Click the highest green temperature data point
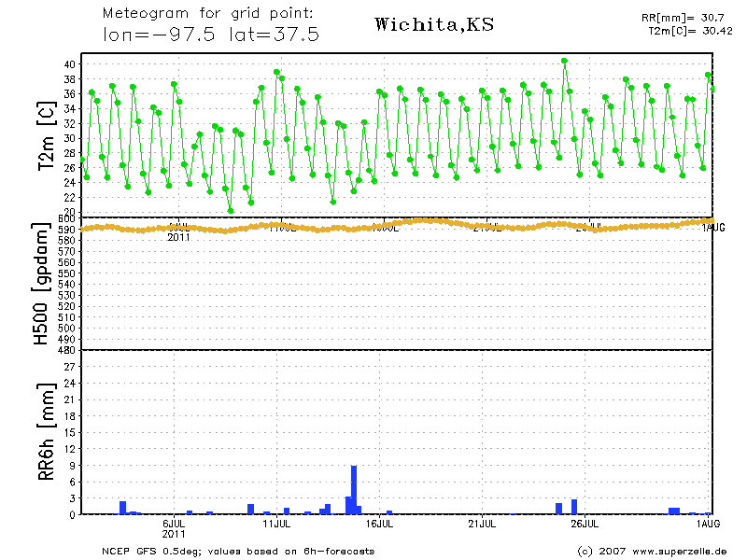The image size is (747, 560). coord(564,61)
